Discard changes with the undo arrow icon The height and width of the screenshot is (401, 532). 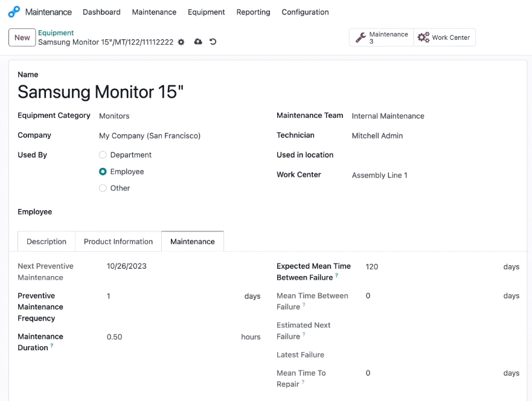(213, 42)
